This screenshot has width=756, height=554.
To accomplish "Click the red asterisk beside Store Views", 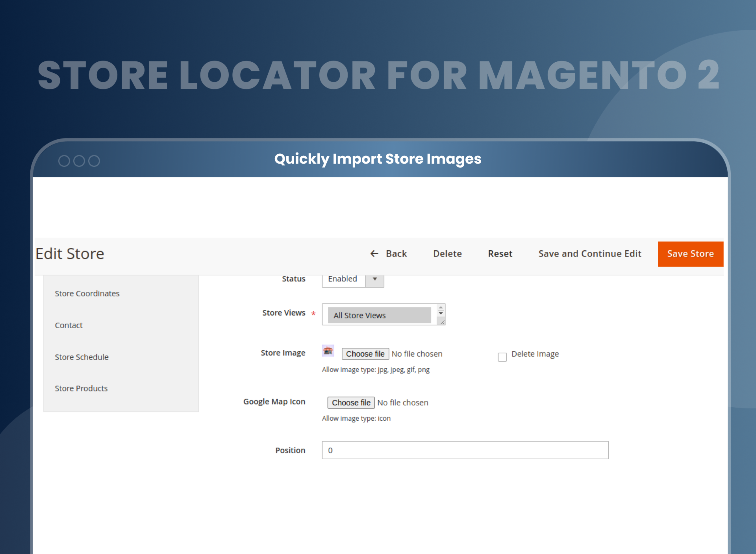I will tap(313, 313).
